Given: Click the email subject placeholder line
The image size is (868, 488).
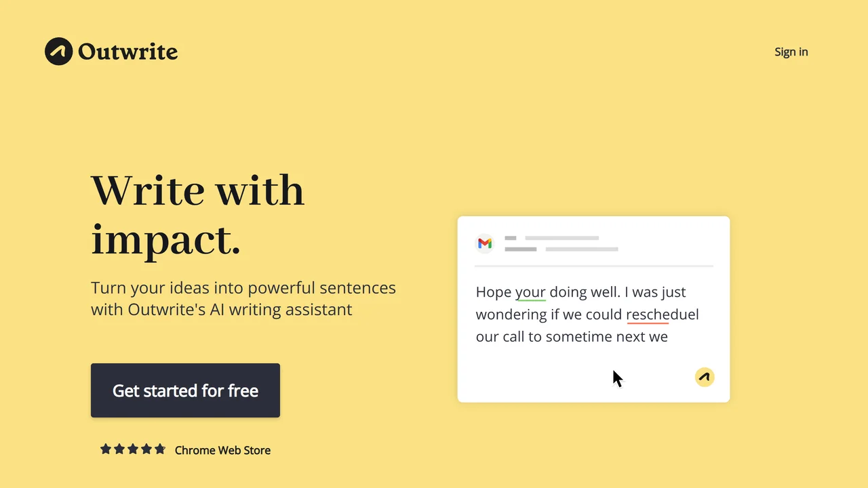Looking at the screenshot, I should [x=561, y=249].
